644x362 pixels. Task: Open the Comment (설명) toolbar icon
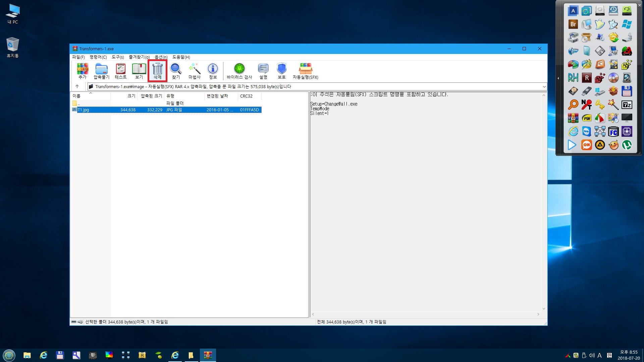tap(263, 71)
